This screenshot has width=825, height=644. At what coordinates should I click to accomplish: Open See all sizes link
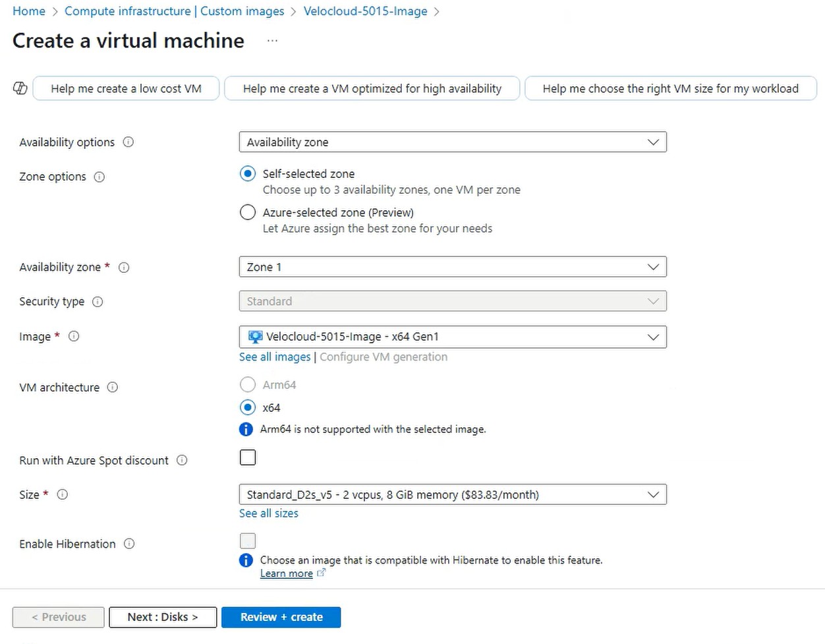point(269,513)
